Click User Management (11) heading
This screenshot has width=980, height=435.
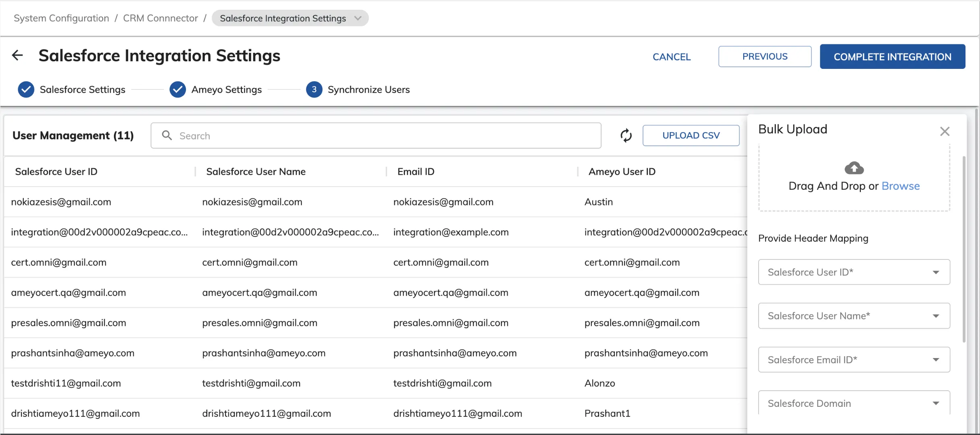click(x=73, y=135)
